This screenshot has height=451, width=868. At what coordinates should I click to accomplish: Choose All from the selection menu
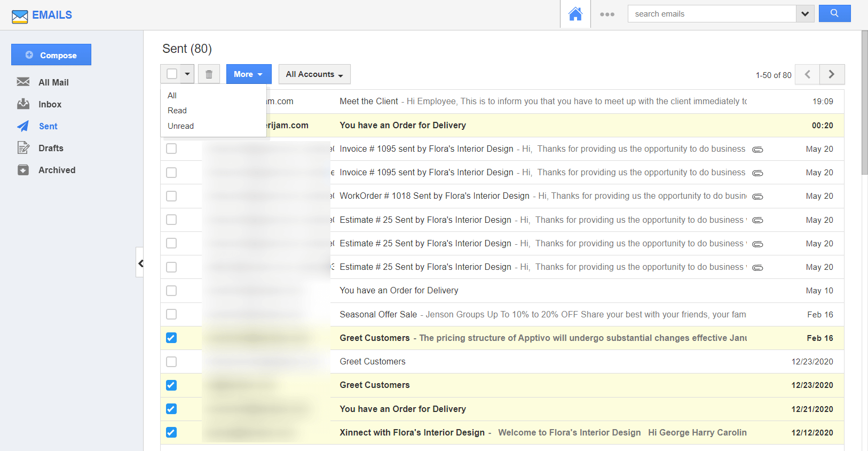[x=172, y=95]
